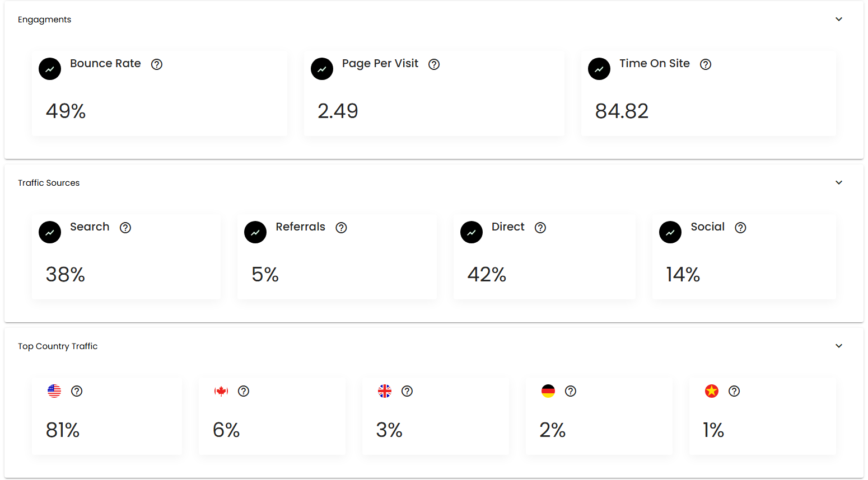Click the Social traffic trend icon

click(670, 232)
